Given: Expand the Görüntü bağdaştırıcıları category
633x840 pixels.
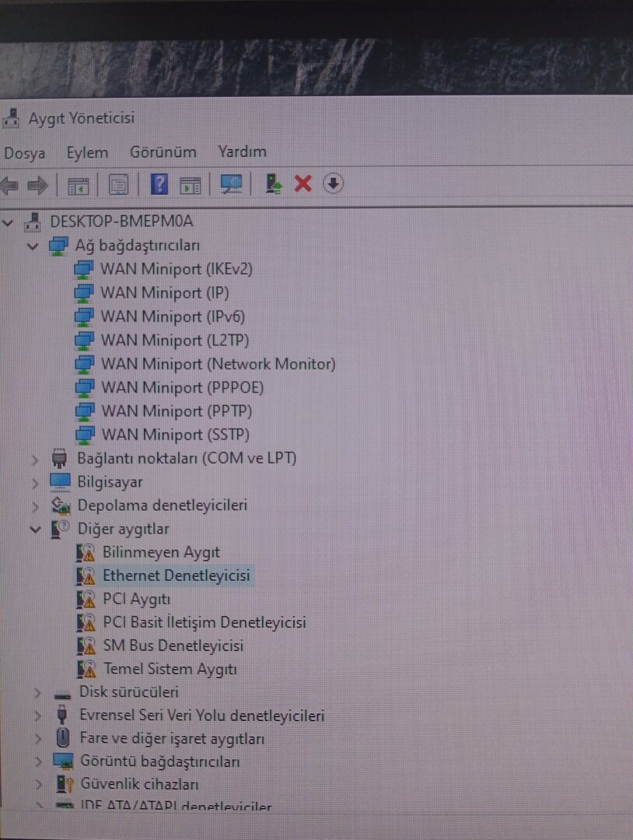Looking at the screenshot, I should 38,761.
